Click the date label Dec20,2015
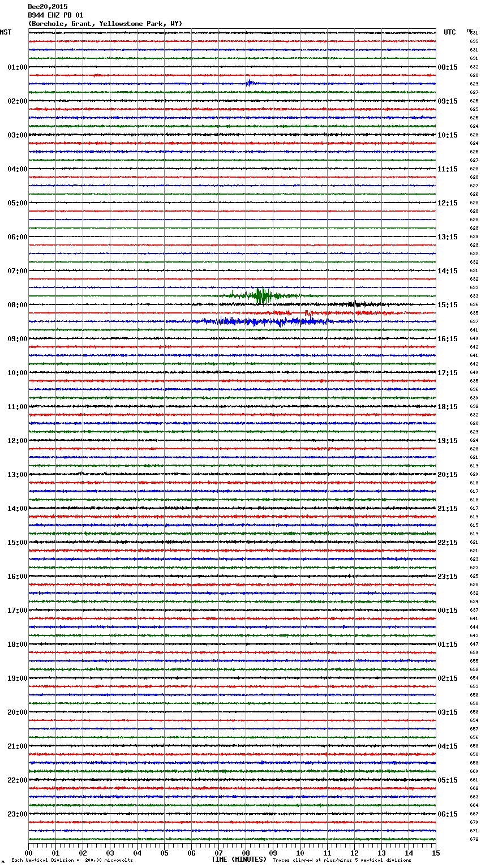This screenshot has width=481, height=868. tap(48, 7)
